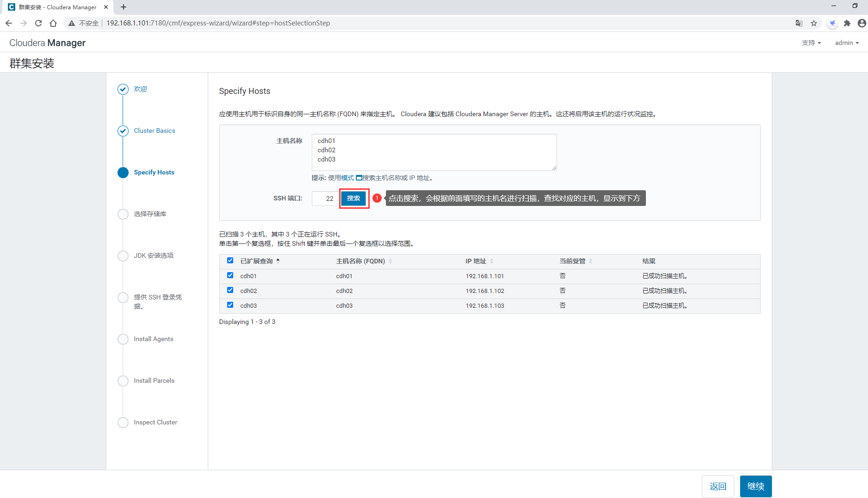This screenshot has width=868, height=498.
Task: Select the Specify Hosts wizard step
Action: pyautogui.click(x=154, y=172)
